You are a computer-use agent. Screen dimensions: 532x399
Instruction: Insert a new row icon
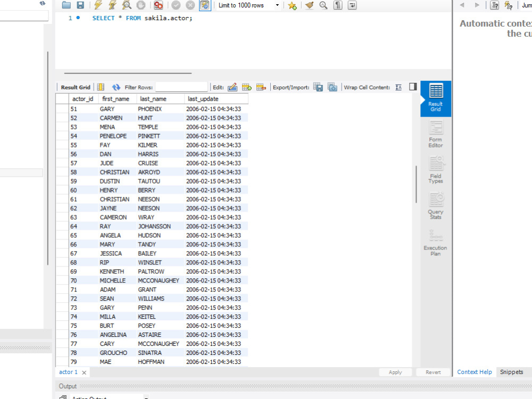[x=247, y=87]
